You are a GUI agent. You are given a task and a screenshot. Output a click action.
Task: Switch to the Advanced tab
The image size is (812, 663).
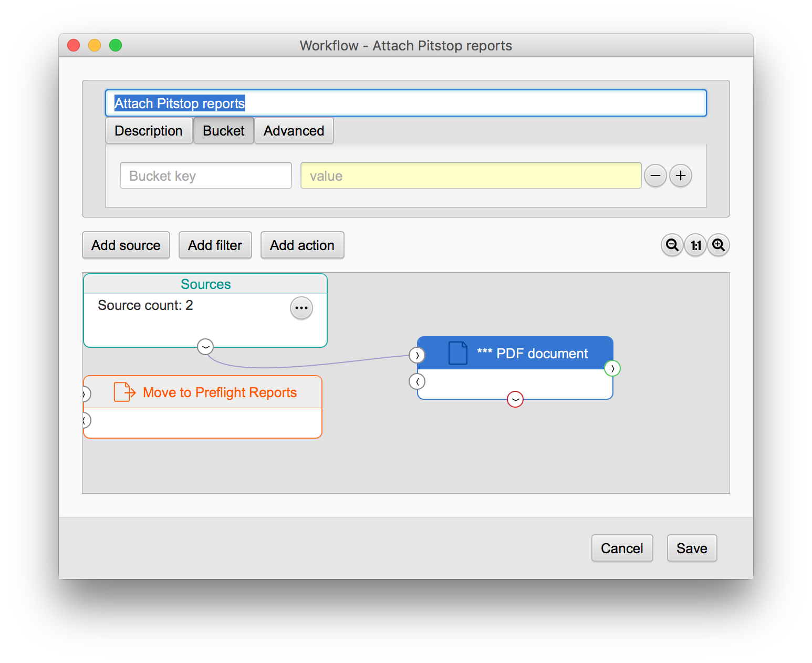[294, 131]
